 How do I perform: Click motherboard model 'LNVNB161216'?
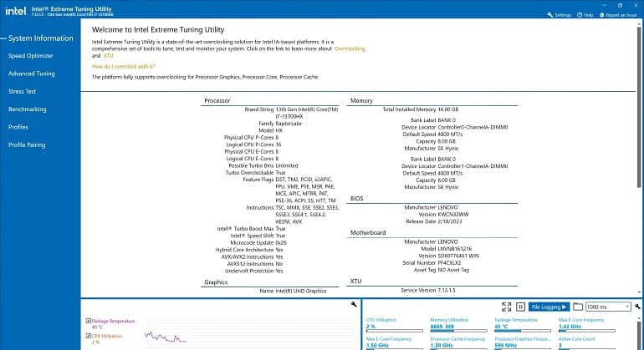click(455, 249)
